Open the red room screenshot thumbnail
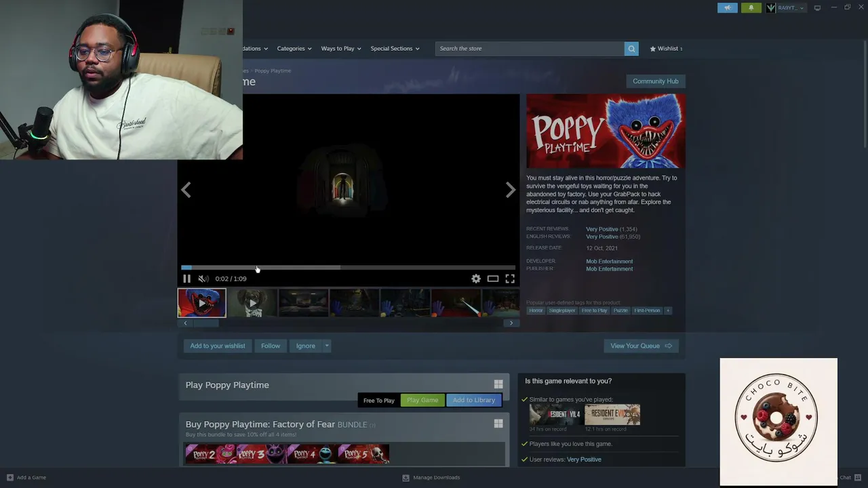 456,303
